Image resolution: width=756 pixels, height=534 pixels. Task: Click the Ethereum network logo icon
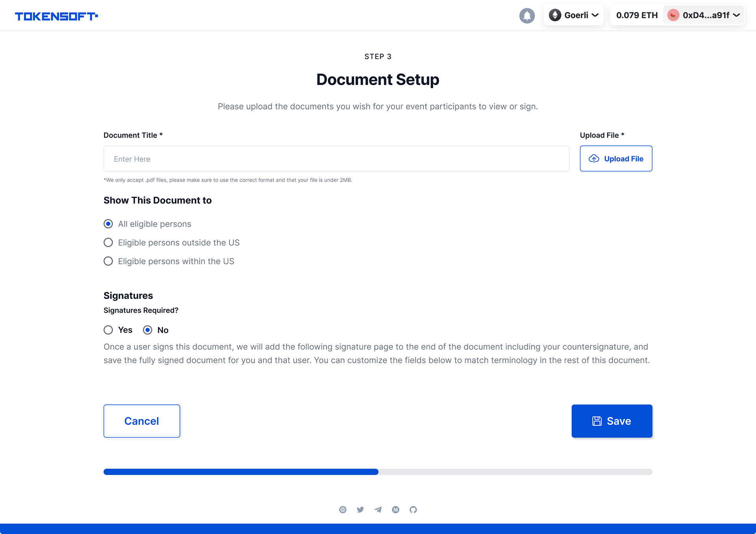click(555, 15)
